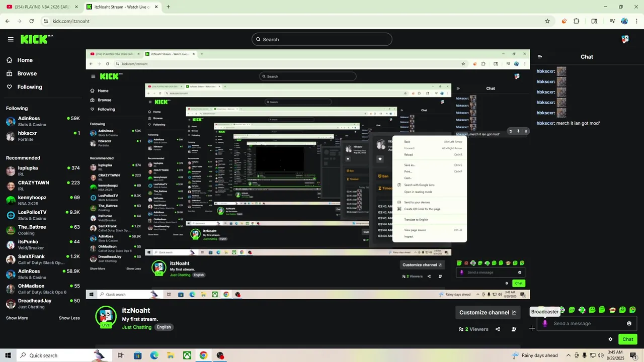Image resolution: width=644 pixels, height=362 pixels.
Task: Open itsPunko Void/Breaker channel
Action: (x=43, y=244)
